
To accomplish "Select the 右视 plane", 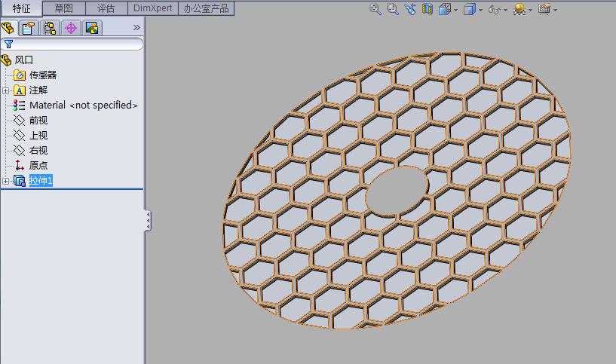I will click(38, 151).
